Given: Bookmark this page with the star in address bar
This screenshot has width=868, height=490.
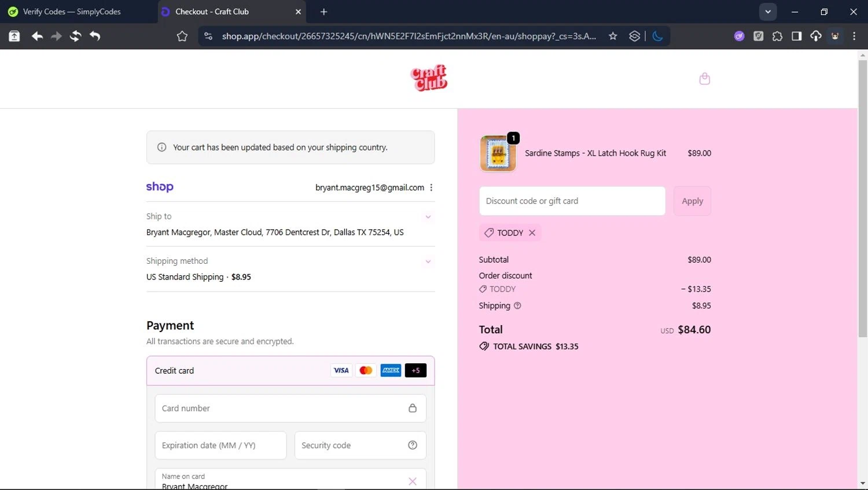Looking at the screenshot, I should tap(613, 36).
